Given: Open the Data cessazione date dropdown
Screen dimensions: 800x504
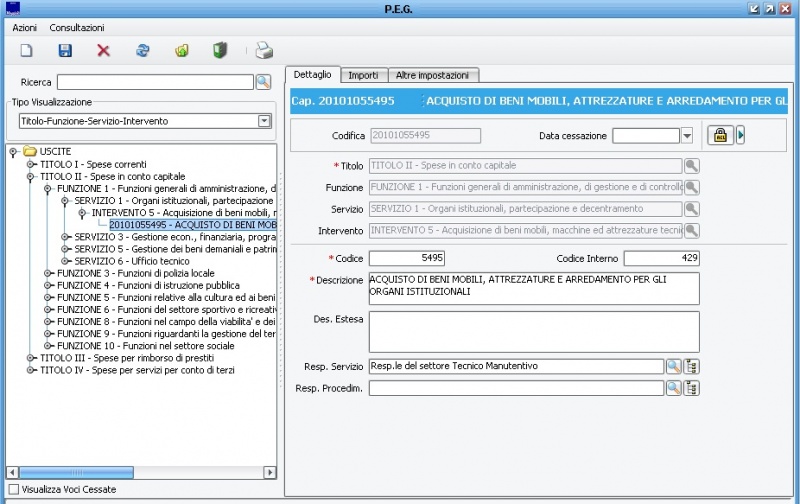Looking at the screenshot, I should [x=687, y=136].
